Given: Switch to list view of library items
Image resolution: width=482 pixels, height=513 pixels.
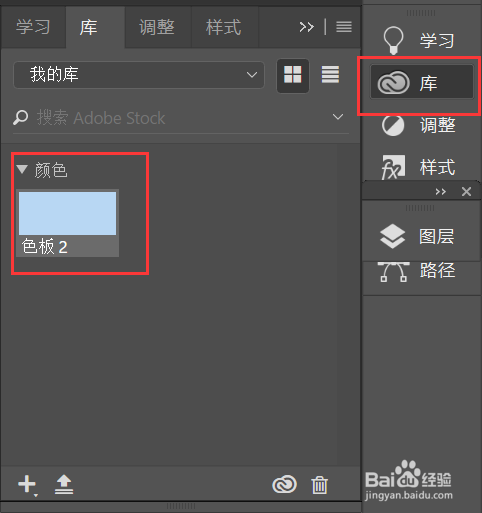Looking at the screenshot, I should point(330,74).
